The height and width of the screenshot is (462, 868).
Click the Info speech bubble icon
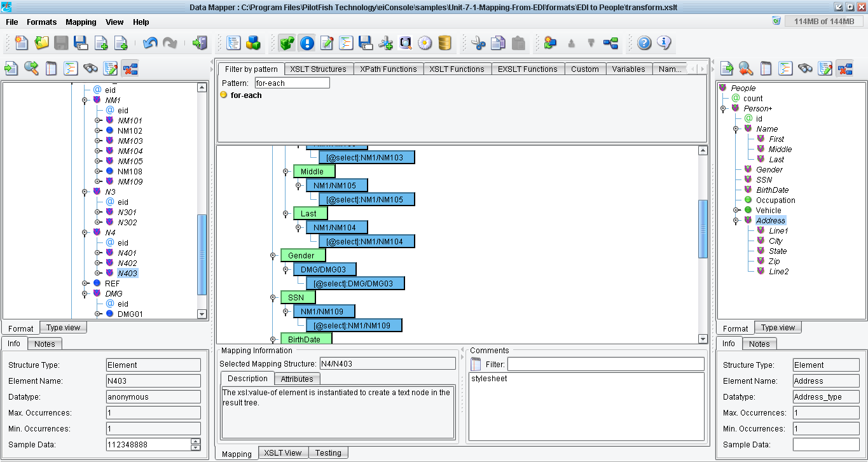click(664, 43)
